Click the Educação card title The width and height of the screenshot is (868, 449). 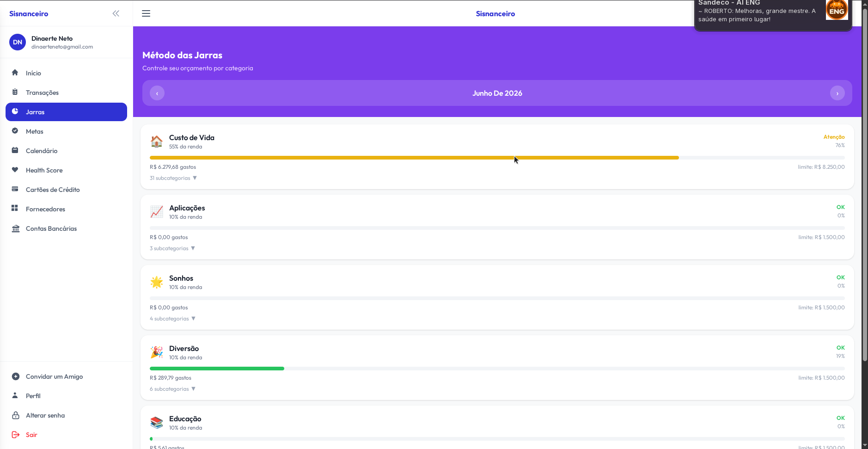coord(185,419)
